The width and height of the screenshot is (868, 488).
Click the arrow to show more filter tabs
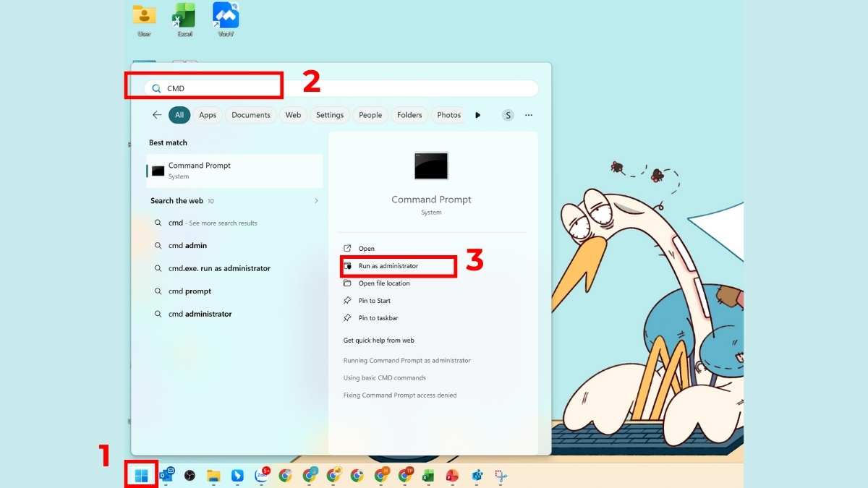(x=477, y=114)
